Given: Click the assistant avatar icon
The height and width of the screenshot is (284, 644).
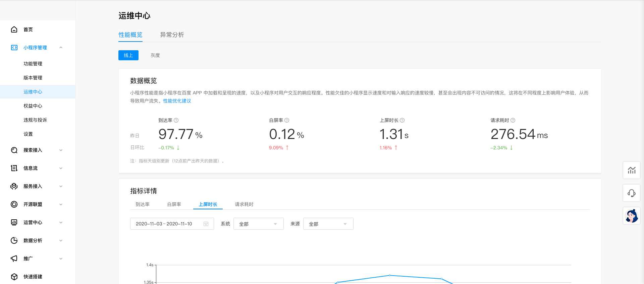Looking at the screenshot, I should click(632, 216).
